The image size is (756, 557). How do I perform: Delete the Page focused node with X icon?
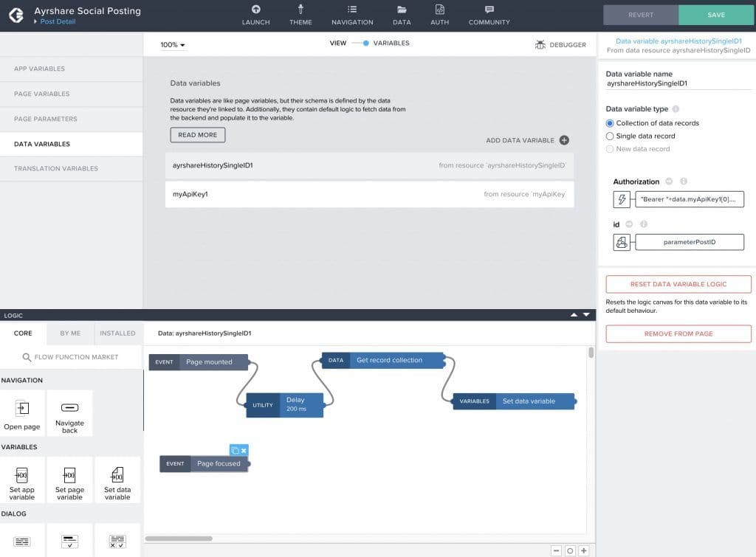point(244,451)
